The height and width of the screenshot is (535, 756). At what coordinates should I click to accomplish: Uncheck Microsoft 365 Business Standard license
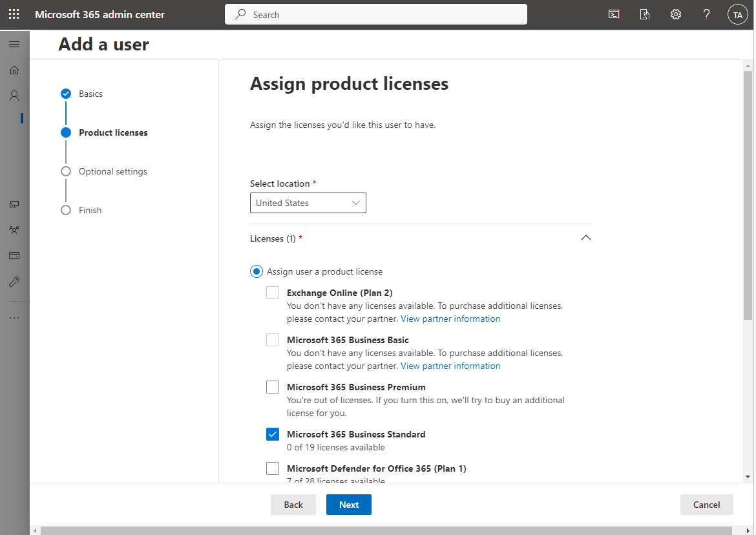(x=272, y=434)
